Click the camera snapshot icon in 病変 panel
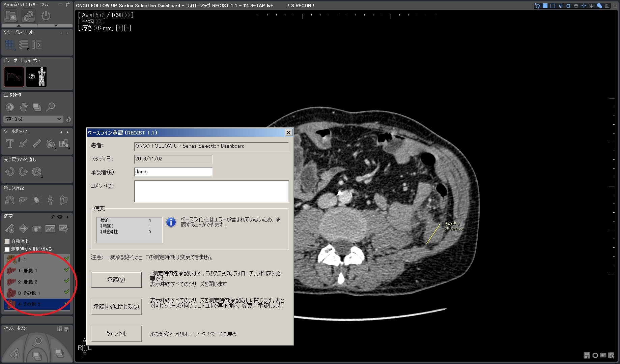This screenshot has height=364, width=620. click(x=36, y=229)
